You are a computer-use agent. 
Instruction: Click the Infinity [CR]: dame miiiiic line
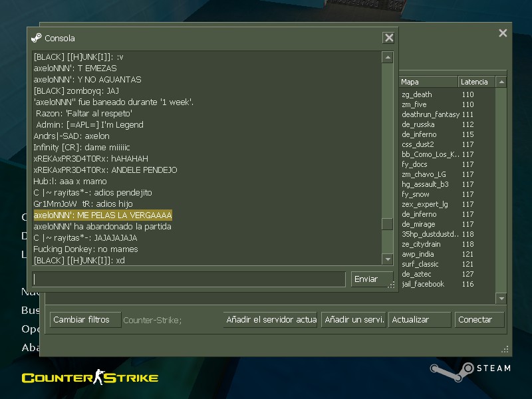(x=82, y=147)
